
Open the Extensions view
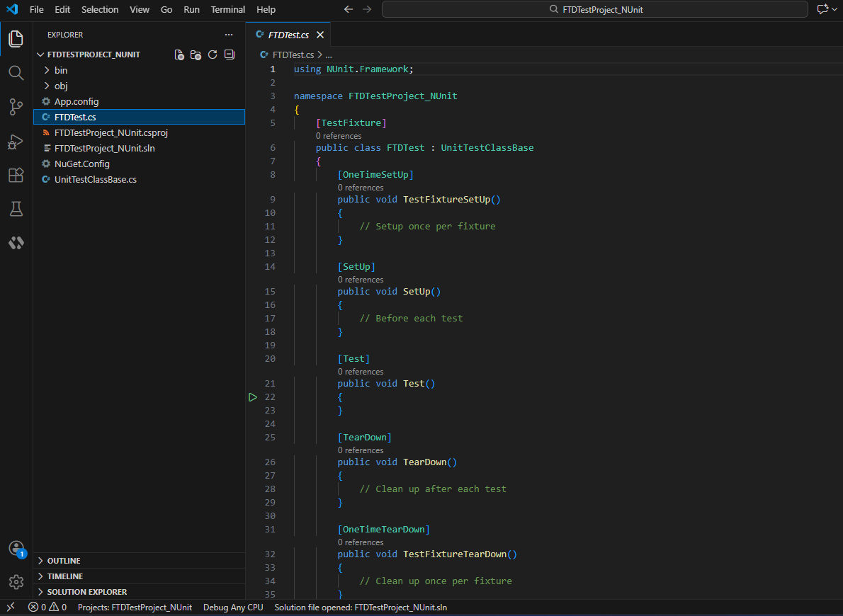(16, 175)
